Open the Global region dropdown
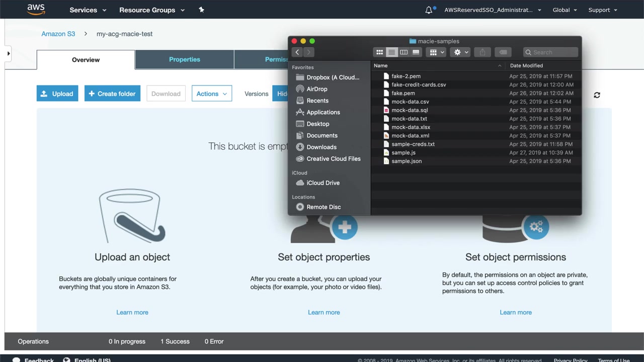 565,10
